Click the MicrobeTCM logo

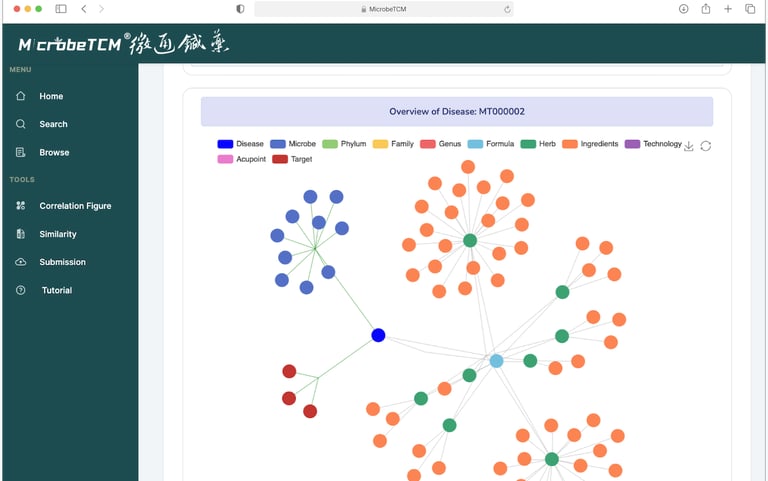[124, 43]
